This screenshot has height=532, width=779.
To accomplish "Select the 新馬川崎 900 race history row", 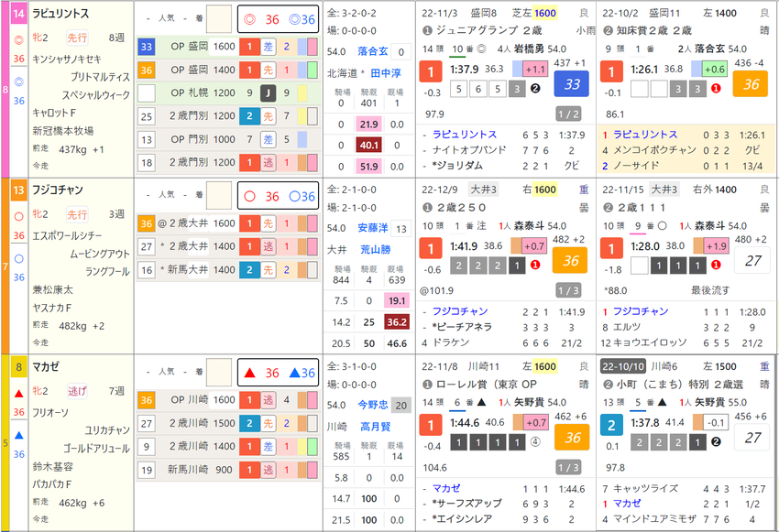I will click(228, 470).
